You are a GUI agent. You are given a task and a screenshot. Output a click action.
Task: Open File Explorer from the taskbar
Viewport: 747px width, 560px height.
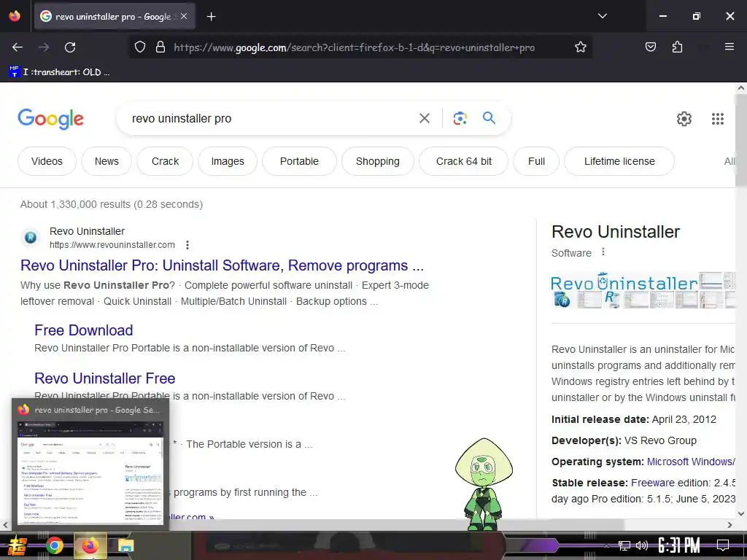click(126, 545)
